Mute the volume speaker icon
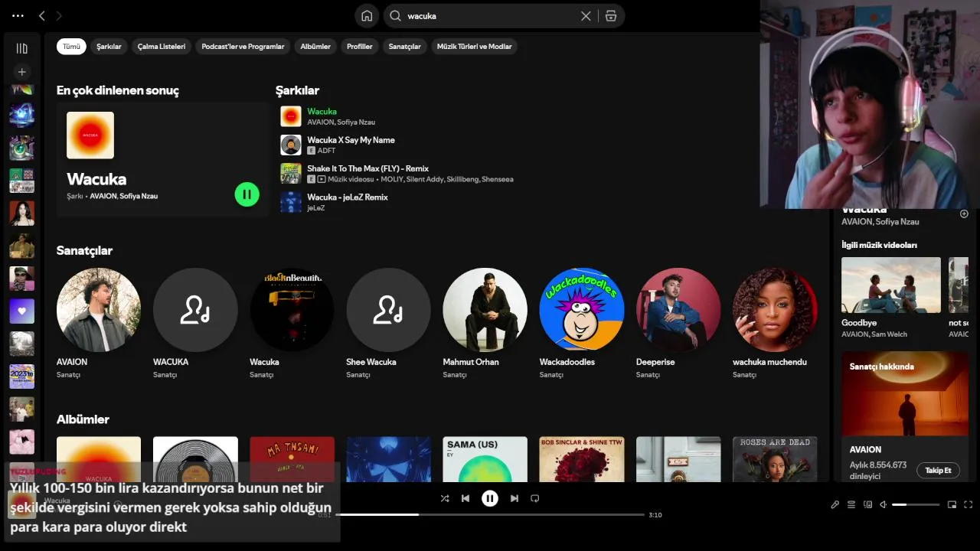Image resolution: width=980 pixels, height=551 pixels. click(884, 504)
